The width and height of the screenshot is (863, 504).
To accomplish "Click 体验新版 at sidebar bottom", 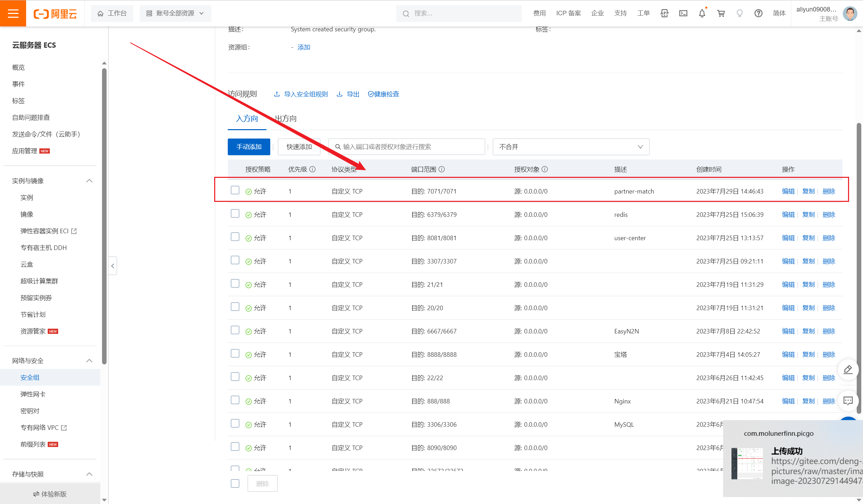I will click(50, 494).
